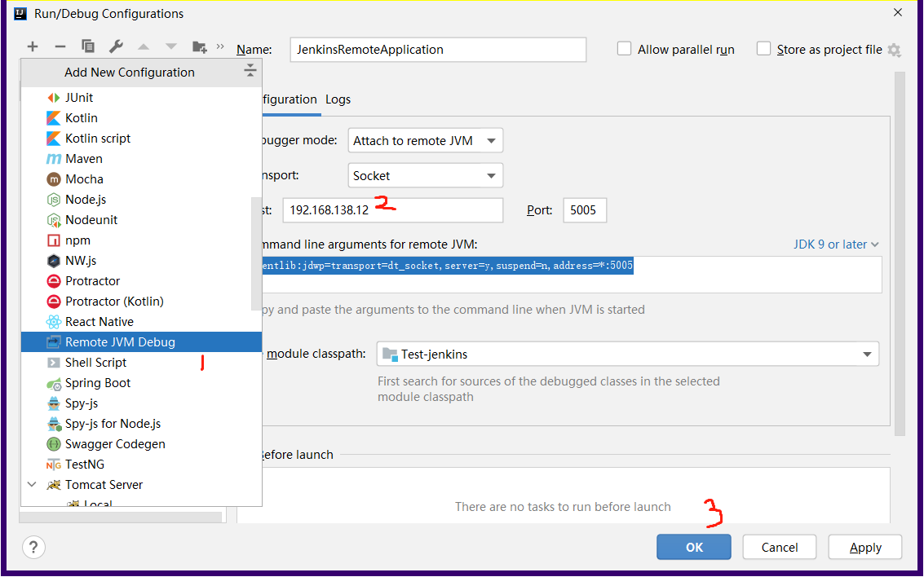
Task: Click the Create New Folder icon
Action: [200, 47]
